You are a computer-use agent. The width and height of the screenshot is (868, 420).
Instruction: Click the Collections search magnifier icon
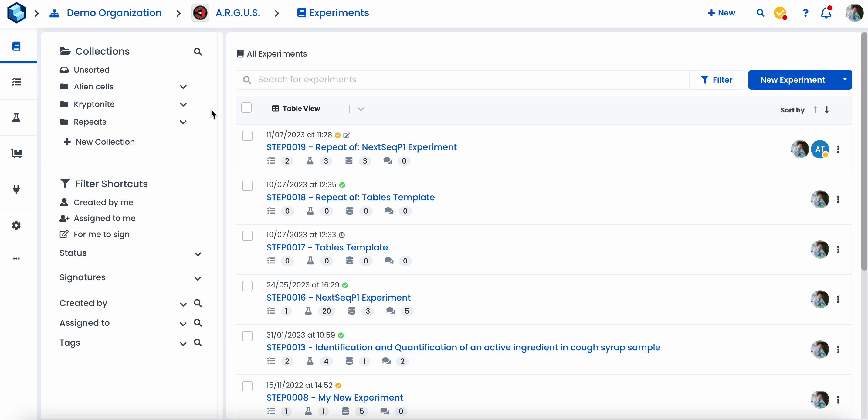[x=198, y=52]
